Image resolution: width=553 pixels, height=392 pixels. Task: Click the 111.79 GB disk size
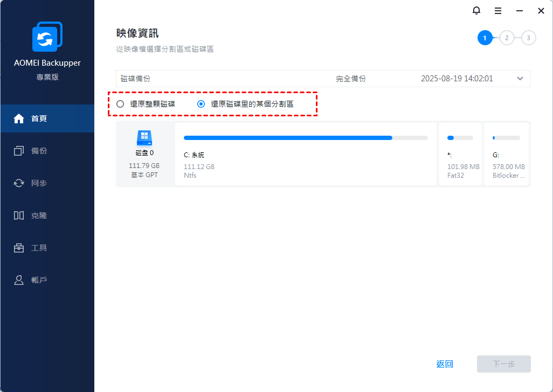(144, 165)
